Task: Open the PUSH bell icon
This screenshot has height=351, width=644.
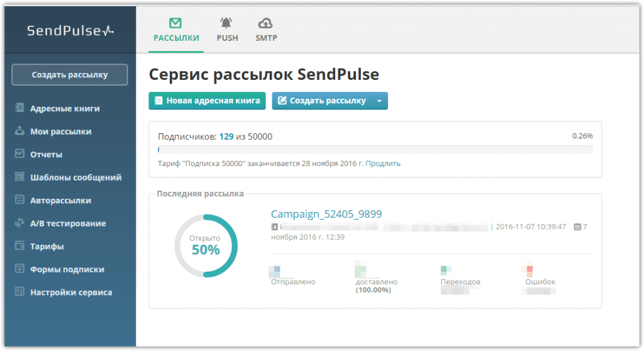Action: click(x=226, y=23)
